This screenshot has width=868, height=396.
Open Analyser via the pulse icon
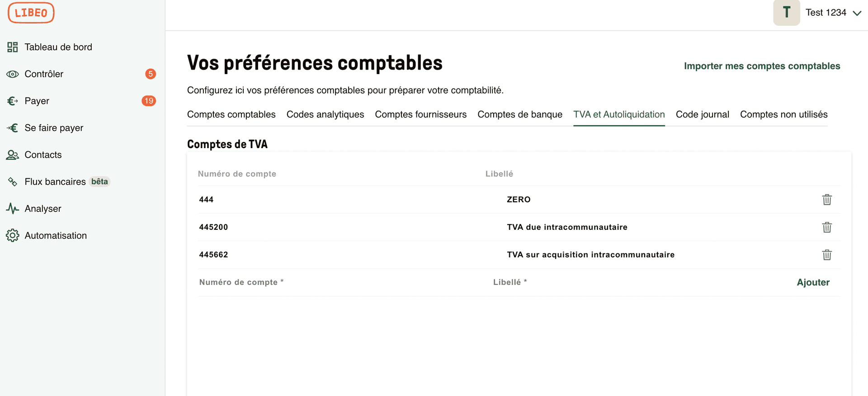[13, 208]
